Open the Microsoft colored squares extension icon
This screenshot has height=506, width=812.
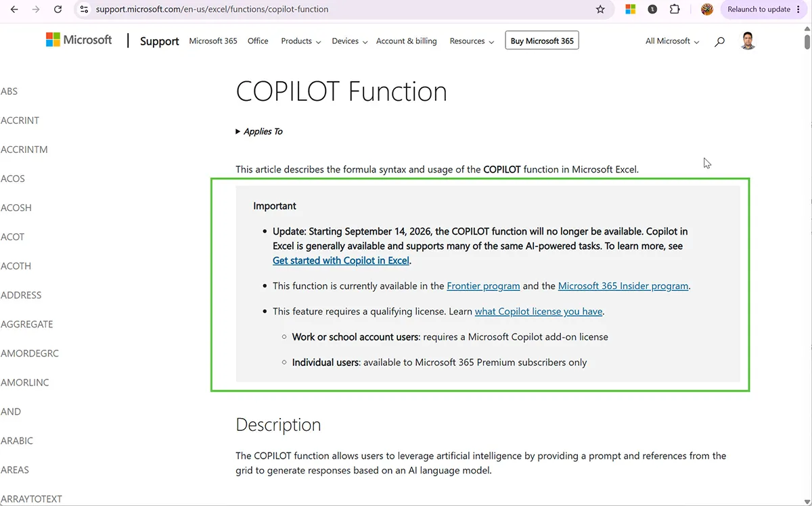[x=630, y=9]
